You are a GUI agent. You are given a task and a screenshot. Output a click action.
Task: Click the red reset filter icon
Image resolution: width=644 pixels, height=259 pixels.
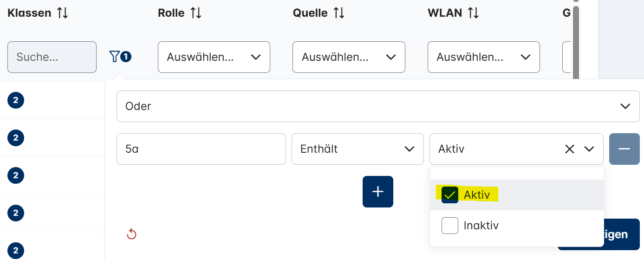pos(132,234)
